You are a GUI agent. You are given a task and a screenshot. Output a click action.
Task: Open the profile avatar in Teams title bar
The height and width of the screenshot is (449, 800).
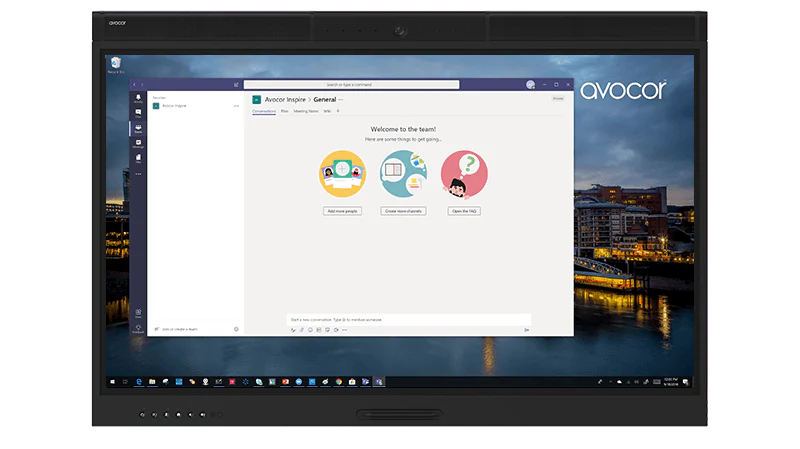tap(531, 85)
